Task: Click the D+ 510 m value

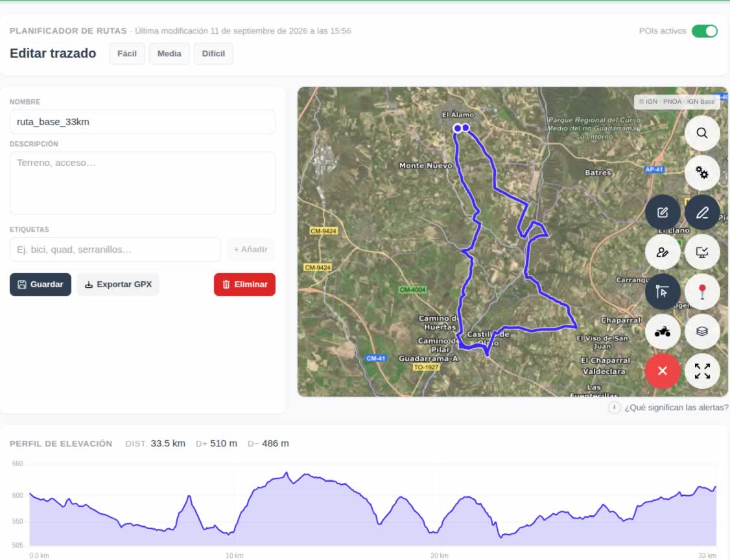Action: tap(224, 443)
